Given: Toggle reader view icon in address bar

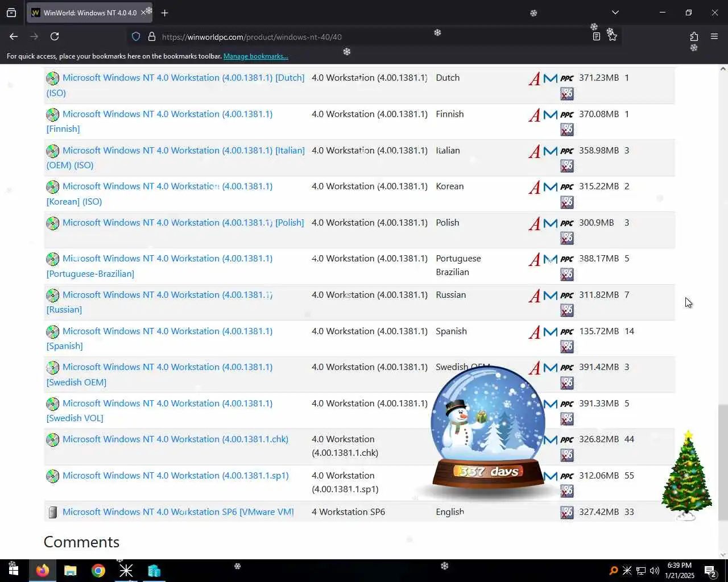Looking at the screenshot, I should [596, 36].
